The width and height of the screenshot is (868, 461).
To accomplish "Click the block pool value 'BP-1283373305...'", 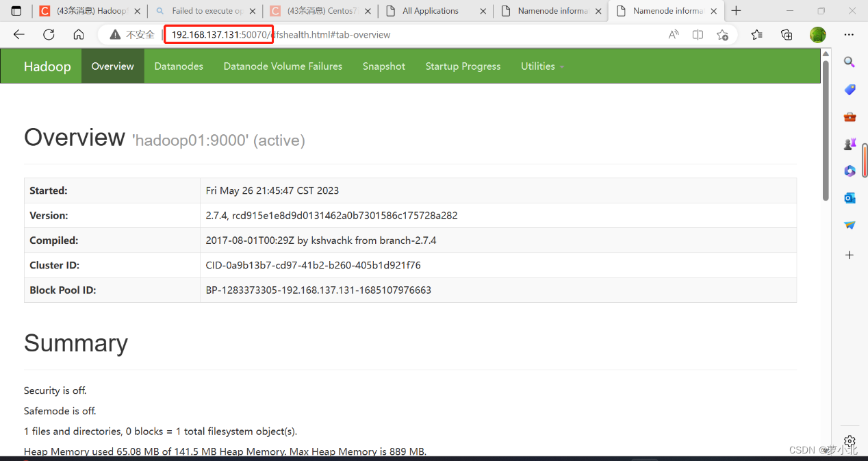I will point(318,290).
